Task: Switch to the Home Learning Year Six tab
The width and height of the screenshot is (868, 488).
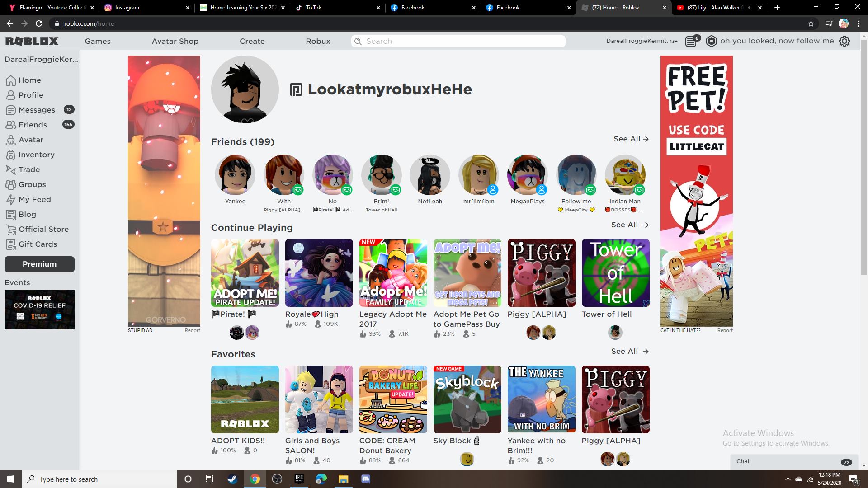Action: coord(243,8)
